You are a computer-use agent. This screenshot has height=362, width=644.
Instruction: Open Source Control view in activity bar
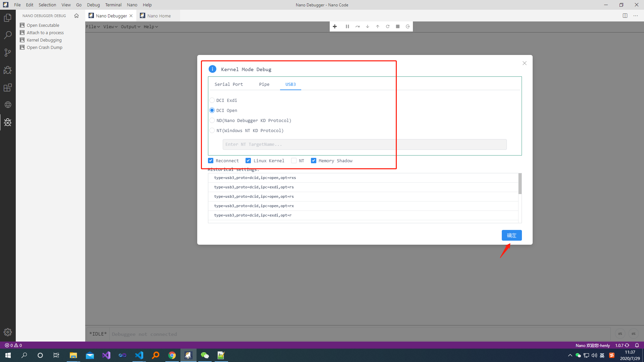pyautogui.click(x=8, y=53)
